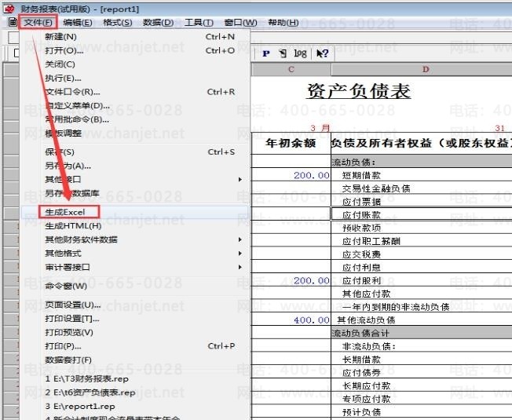Click the 预收款项 cell

tap(422, 228)
